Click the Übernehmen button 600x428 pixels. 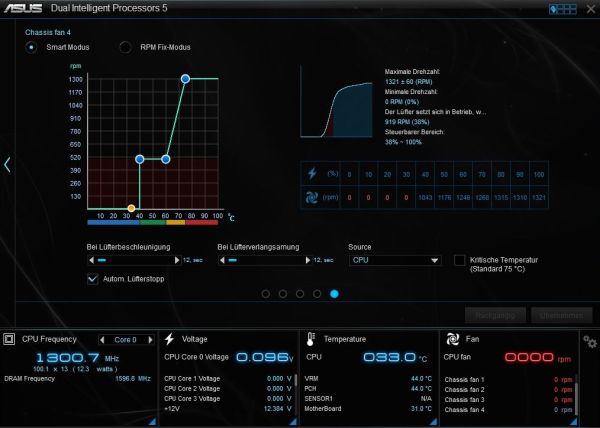point(561,316)
